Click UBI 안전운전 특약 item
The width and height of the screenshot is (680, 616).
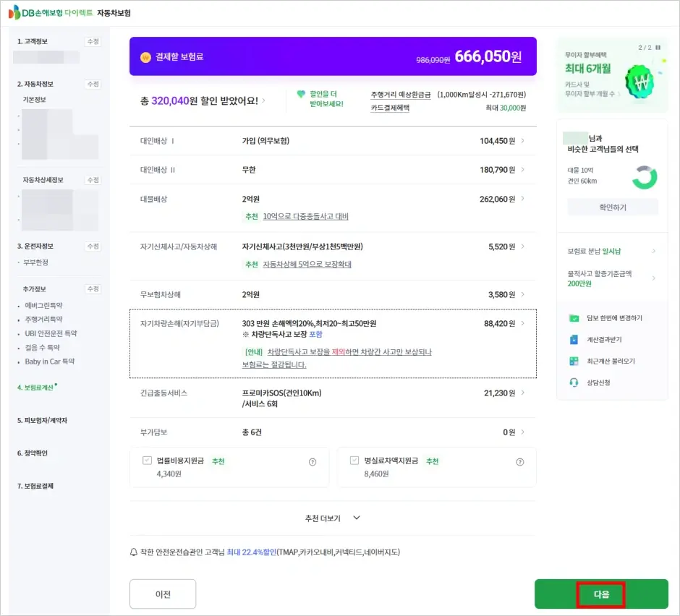[51, 333]
